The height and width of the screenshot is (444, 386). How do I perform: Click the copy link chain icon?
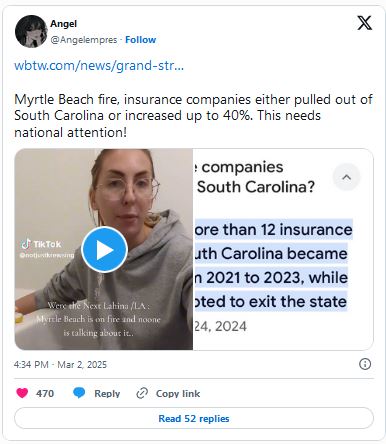click(x=142, y=393)
